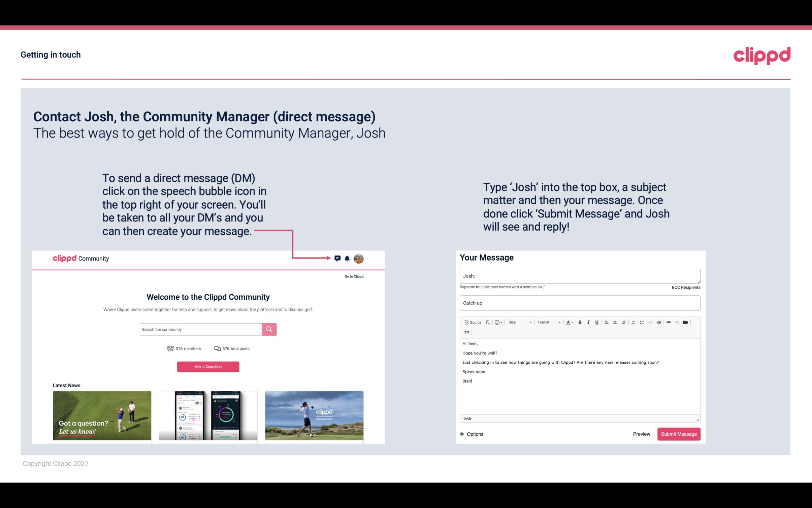Click Ask a Question menu item
This screenshot has height=508, width=812.
(209, 366)
